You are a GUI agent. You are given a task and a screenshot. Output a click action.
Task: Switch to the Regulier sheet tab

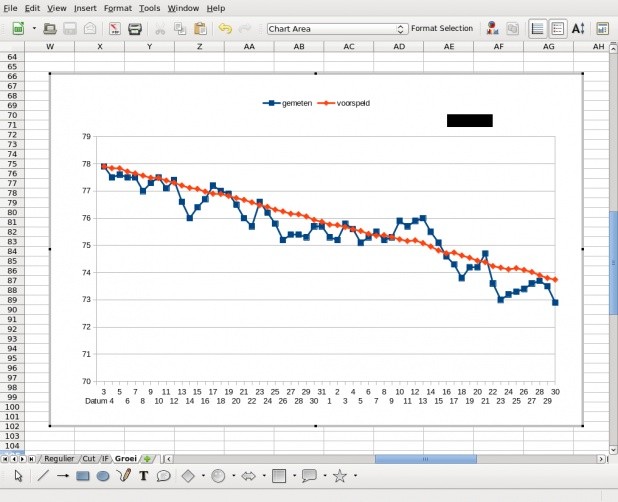59,458
